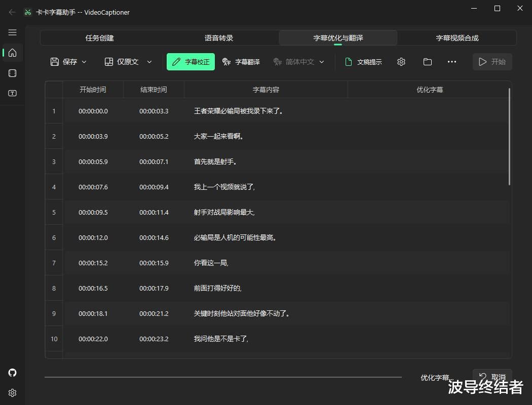Click end time 00:00:21.2
Image resolution: width=532 pixels, height=405 pixels.
[x=154, y=313]
